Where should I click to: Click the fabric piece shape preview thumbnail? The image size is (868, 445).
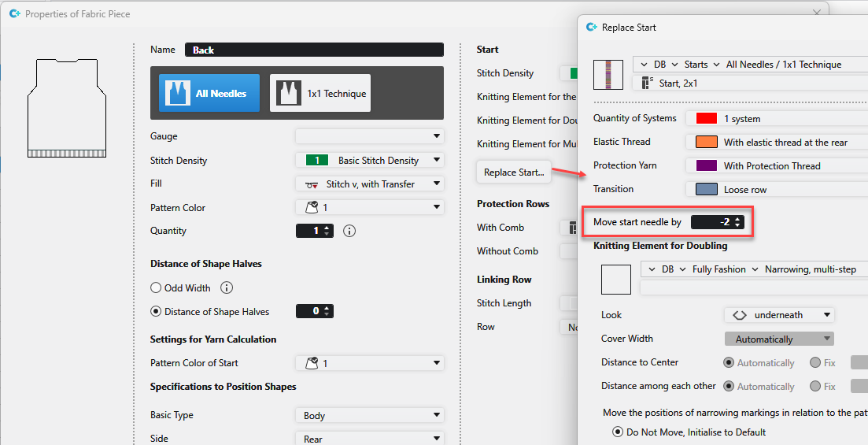[x=67, y=106]
